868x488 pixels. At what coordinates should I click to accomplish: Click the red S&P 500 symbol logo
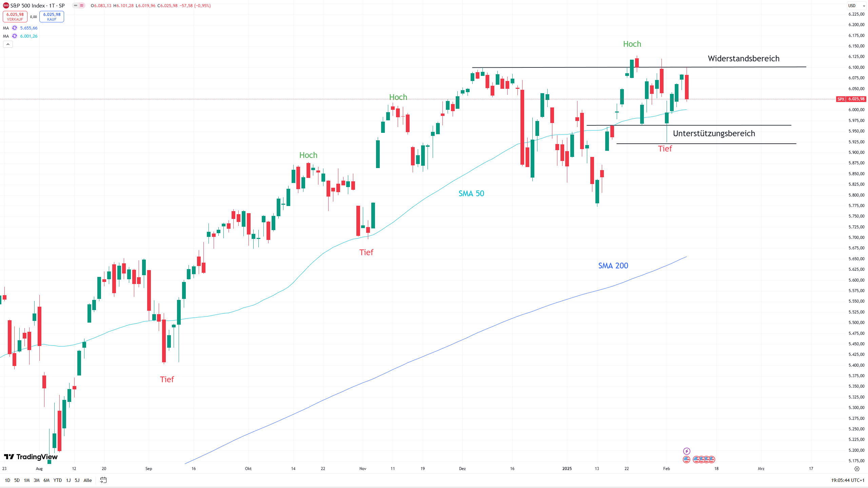(x=6, y=6)
